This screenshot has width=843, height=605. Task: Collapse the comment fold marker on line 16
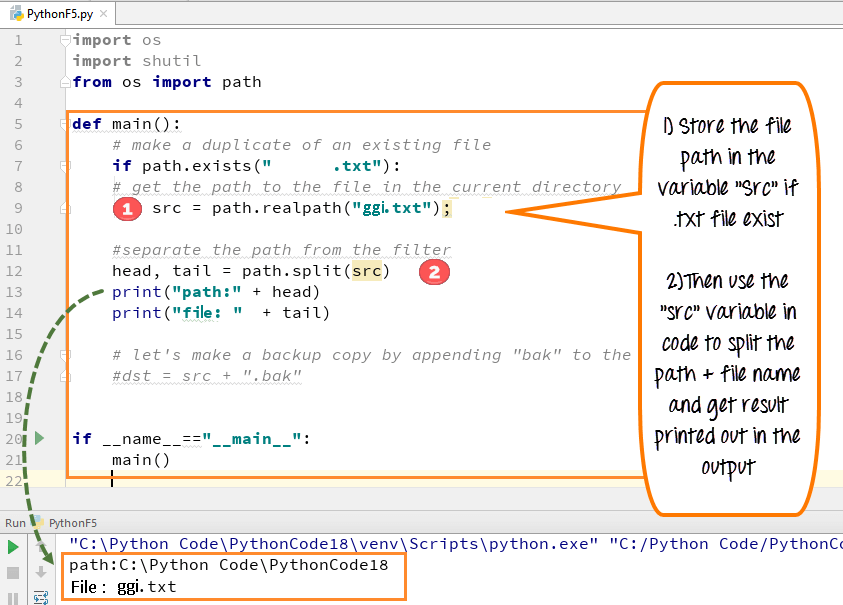coord(65,355)
